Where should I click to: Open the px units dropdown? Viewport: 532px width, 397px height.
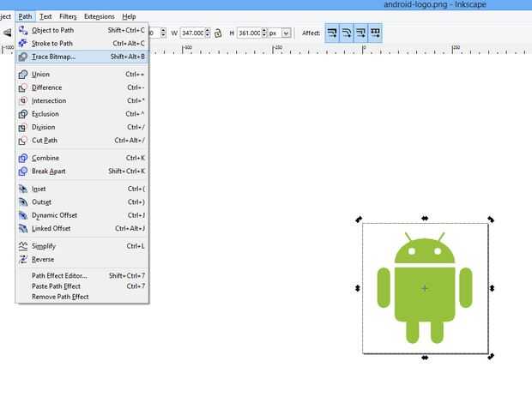(x=286, y=33)
